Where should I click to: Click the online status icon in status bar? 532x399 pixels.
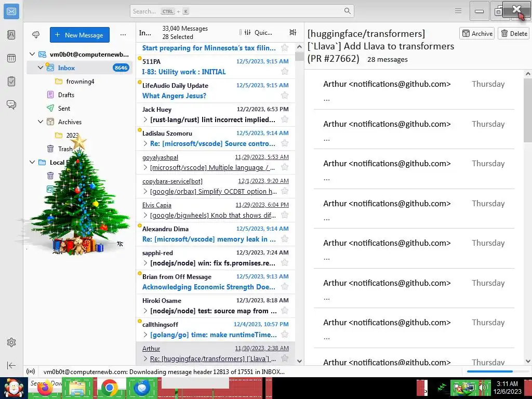pos(31,371)
